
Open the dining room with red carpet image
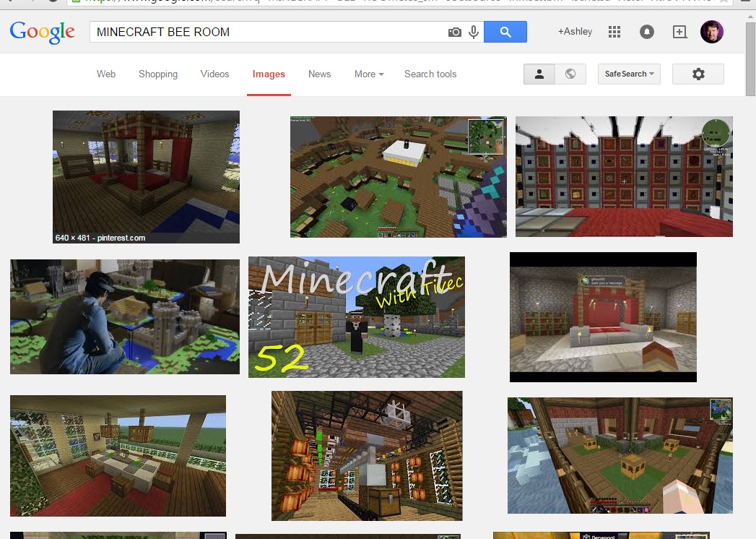point(118,456)
